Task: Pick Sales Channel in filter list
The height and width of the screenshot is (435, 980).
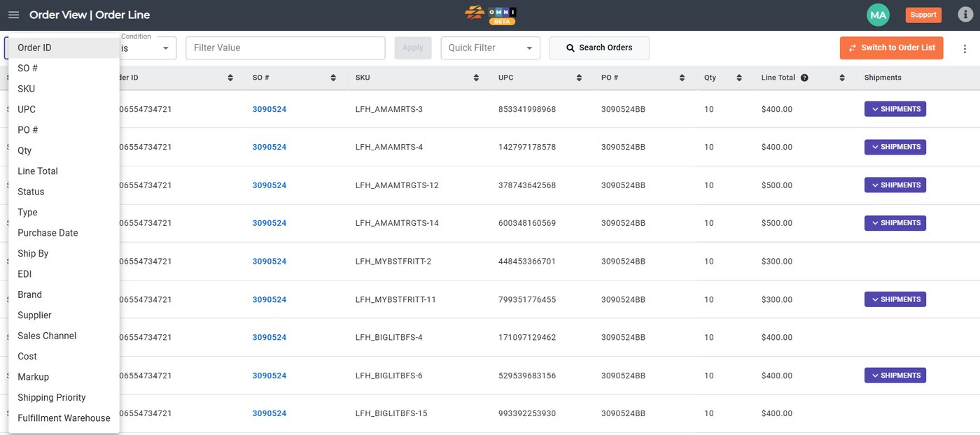Action: [64, 336]
